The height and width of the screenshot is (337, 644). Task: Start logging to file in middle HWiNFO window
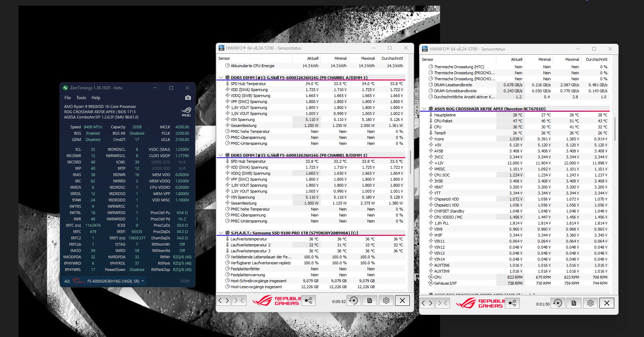[x=370, y=301]
